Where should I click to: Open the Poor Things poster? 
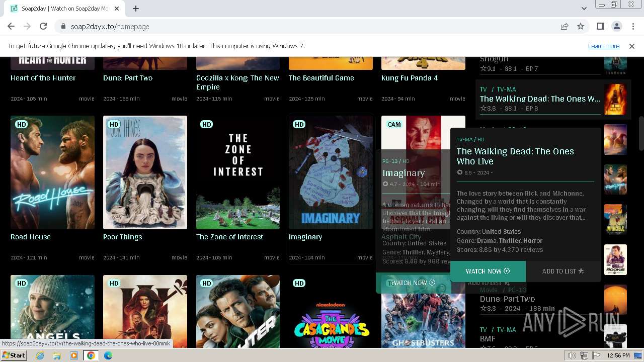pos(145,172)
